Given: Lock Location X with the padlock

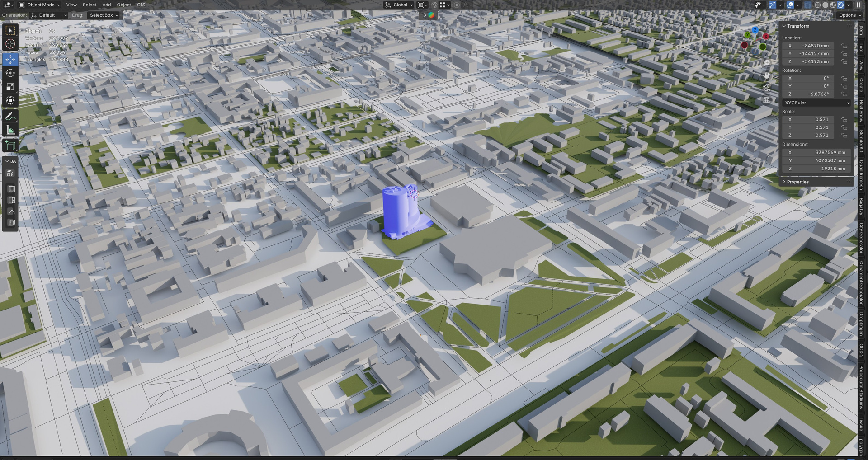Looking at the screenshot, I should pos(844,46).
